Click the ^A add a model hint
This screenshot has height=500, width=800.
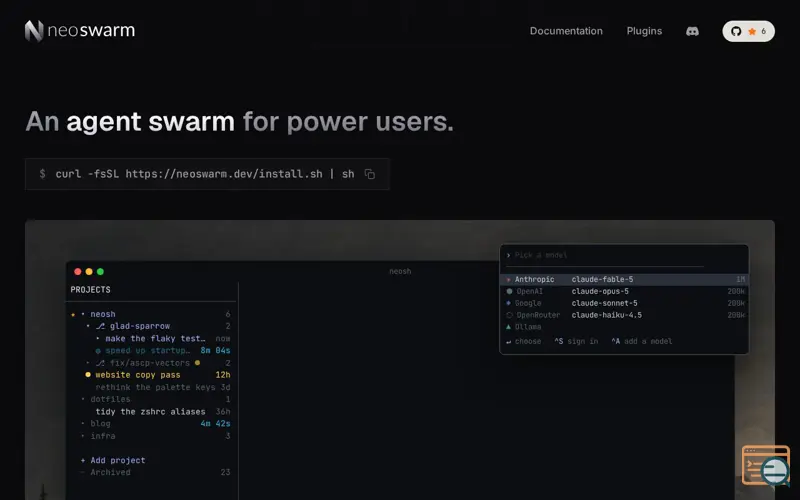tap(641, 341)
